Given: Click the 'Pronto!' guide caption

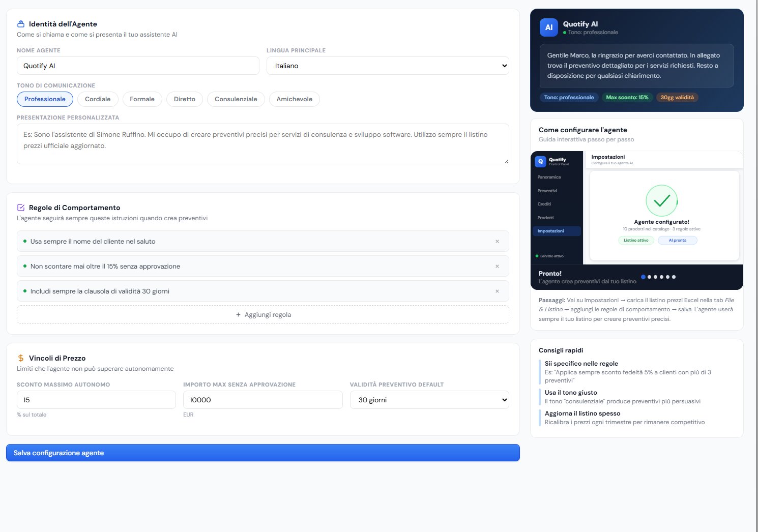Looking at the screenshot, I should (550, 273).
